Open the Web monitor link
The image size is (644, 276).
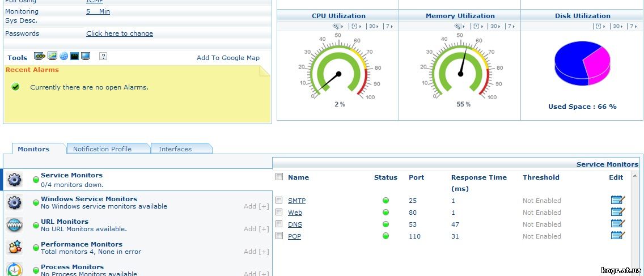[295, 213]
